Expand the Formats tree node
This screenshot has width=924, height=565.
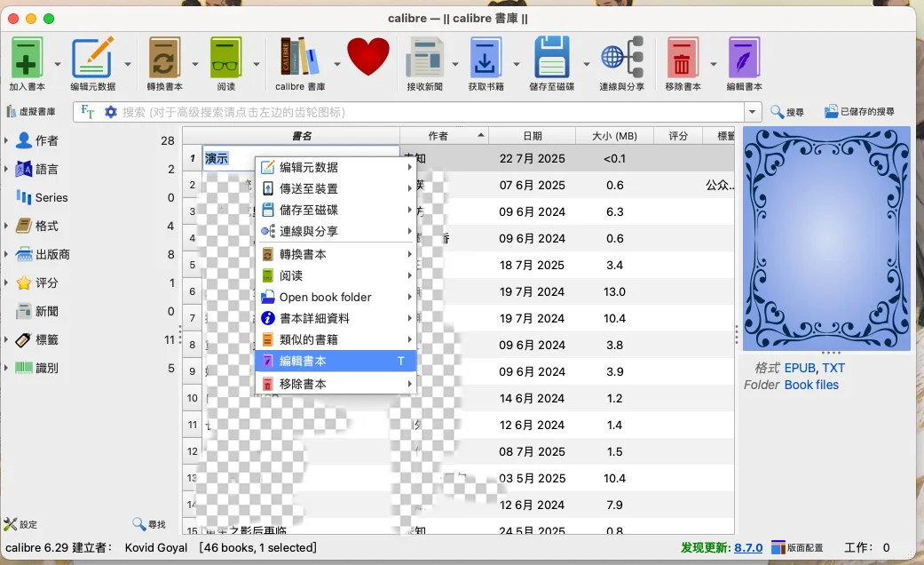click(6, 226)
